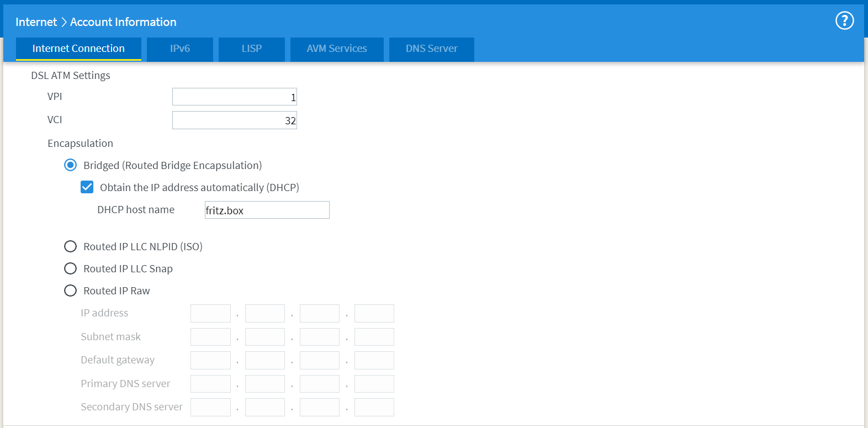Open the IPv6 tab
The width and height of the screenshot is (868, 428).
(x=180, y=49)
